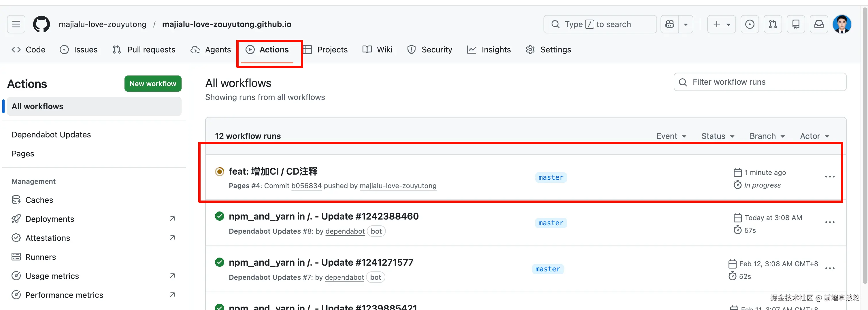Open the majialu-love-zouyutong owner link
The height and width of the screenshot is (310, 868).
point(102,24)
